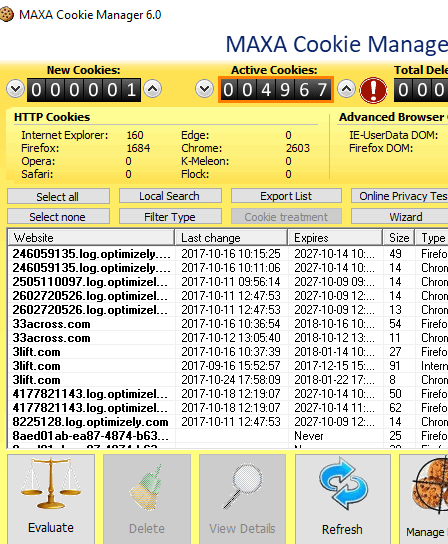Click up arrow beside Active Cookies counter
This screenshot has width=448, height=544.
(x=346, y=89)
